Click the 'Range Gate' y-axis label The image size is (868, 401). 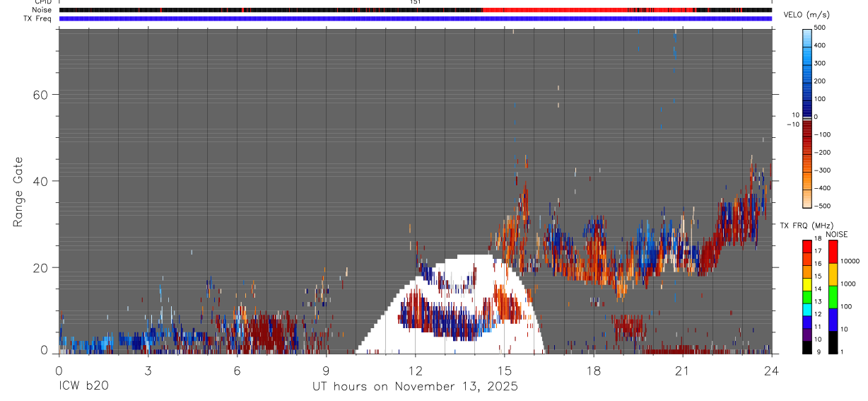point(18,192)
